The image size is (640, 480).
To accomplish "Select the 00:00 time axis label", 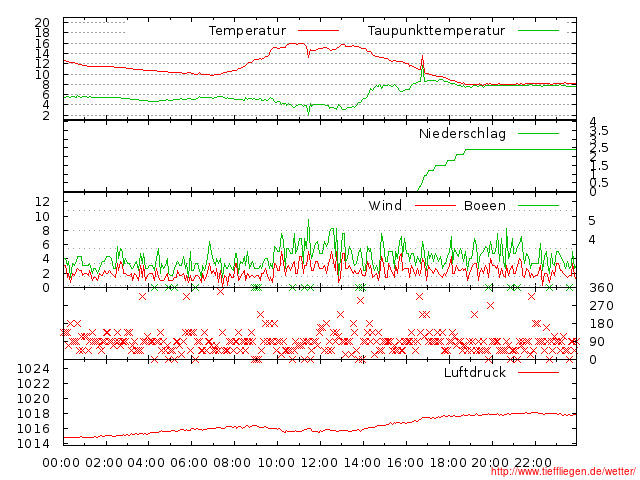I will (x=61, y=463).
